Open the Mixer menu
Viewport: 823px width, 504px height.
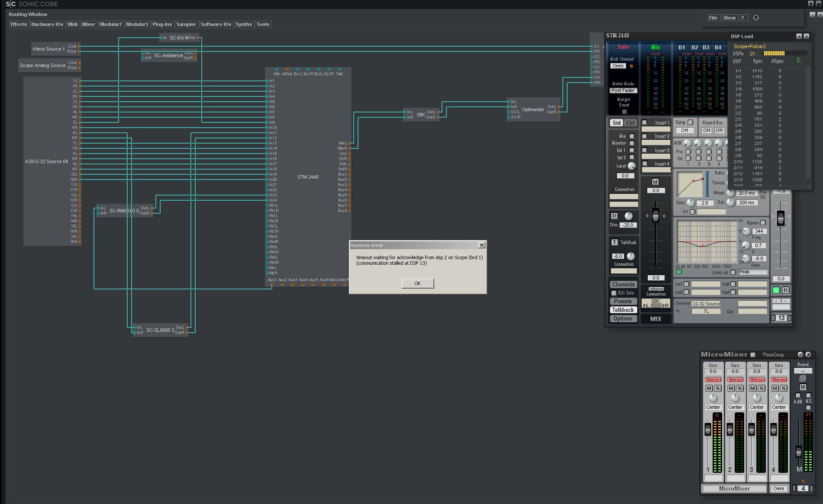(x=88, y=24)
